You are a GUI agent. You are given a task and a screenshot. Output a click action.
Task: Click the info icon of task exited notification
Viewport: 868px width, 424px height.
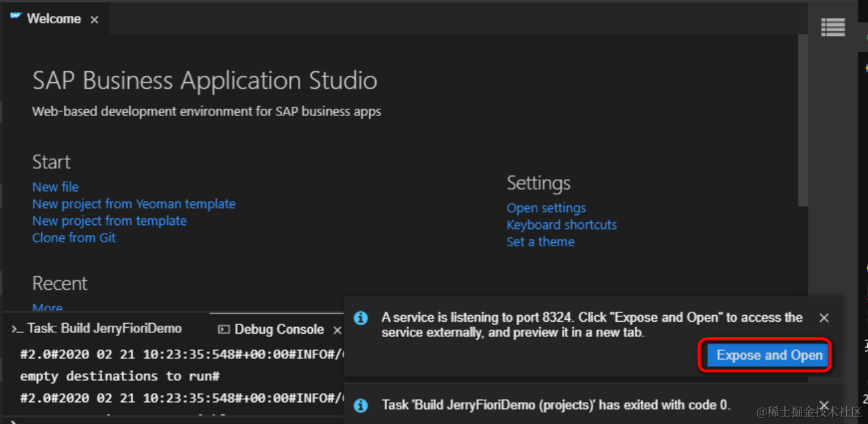coord(361,405)
